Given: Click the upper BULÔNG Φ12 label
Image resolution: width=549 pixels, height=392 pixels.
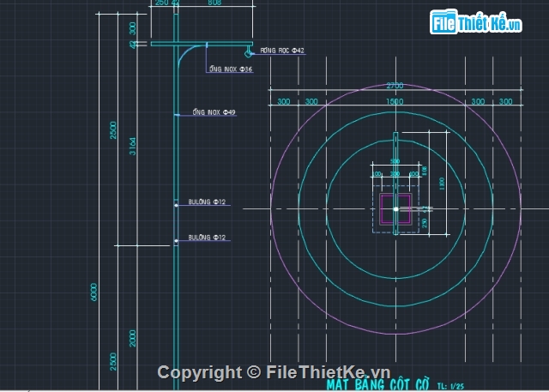Looking at the screenshot, I should pyautogui.click(x=207, y=202).
